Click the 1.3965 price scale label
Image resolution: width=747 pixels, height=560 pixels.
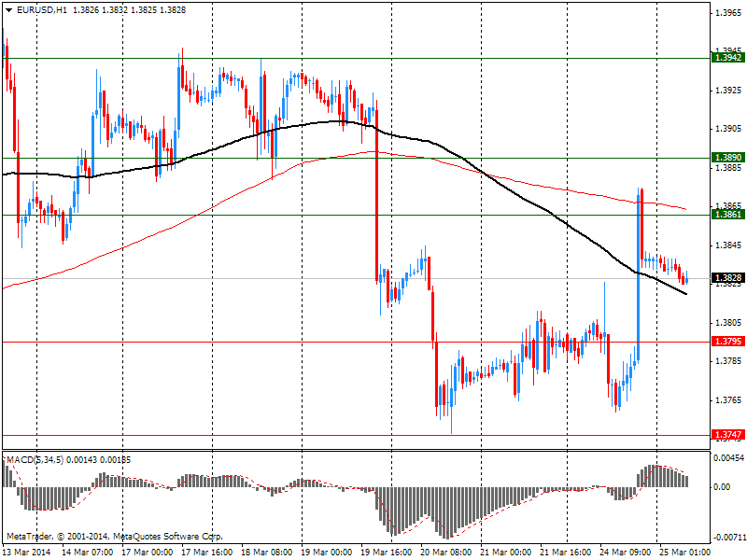coord(729,13)
